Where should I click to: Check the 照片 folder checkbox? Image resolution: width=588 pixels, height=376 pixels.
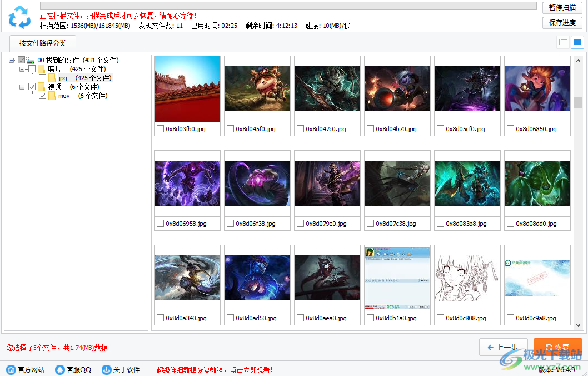point(32,69)
